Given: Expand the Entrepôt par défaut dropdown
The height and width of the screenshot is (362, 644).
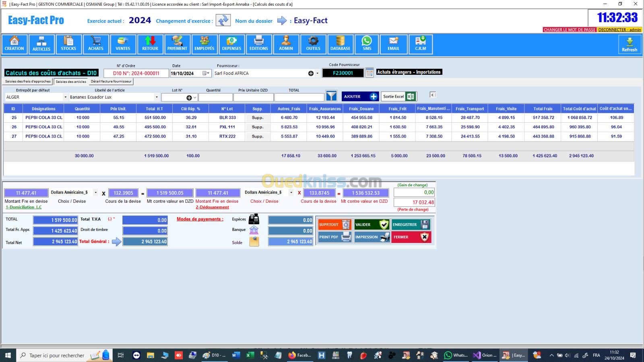Looking at the screenshot, I should point(65,97).
